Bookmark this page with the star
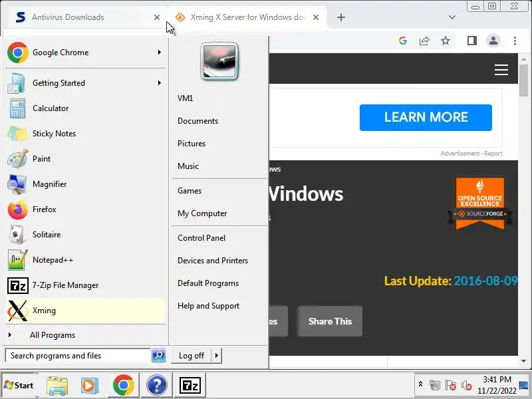 [446, 41]
